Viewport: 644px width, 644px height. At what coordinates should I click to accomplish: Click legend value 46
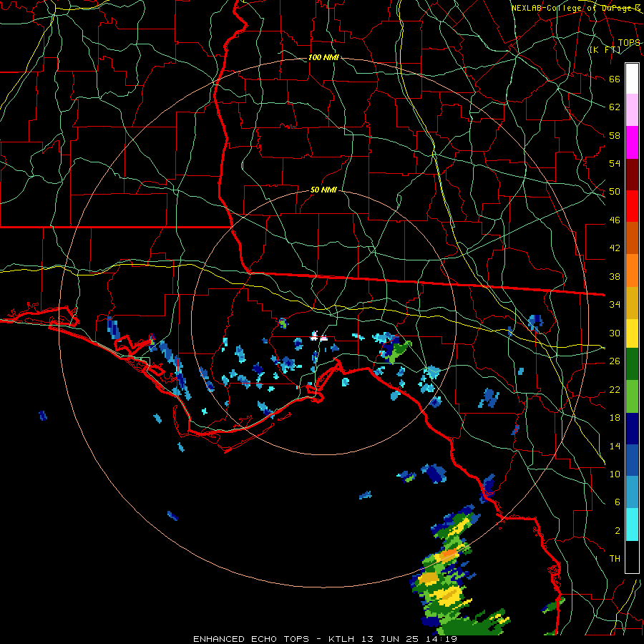tap(615, 220)
